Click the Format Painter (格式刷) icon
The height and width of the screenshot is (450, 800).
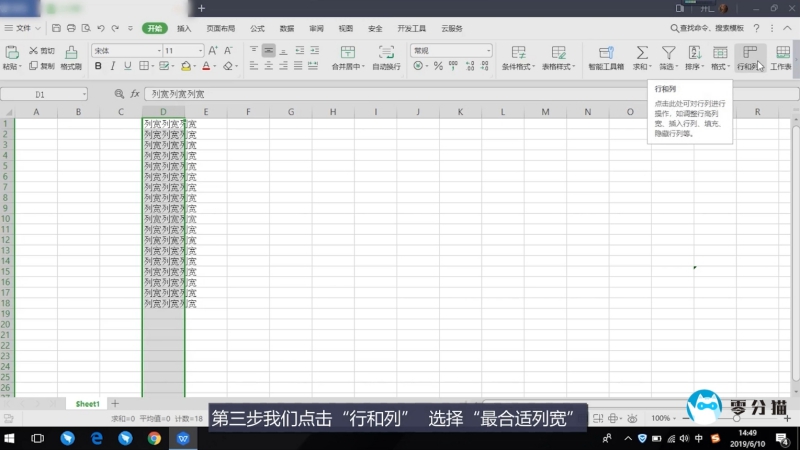[71, 52]
